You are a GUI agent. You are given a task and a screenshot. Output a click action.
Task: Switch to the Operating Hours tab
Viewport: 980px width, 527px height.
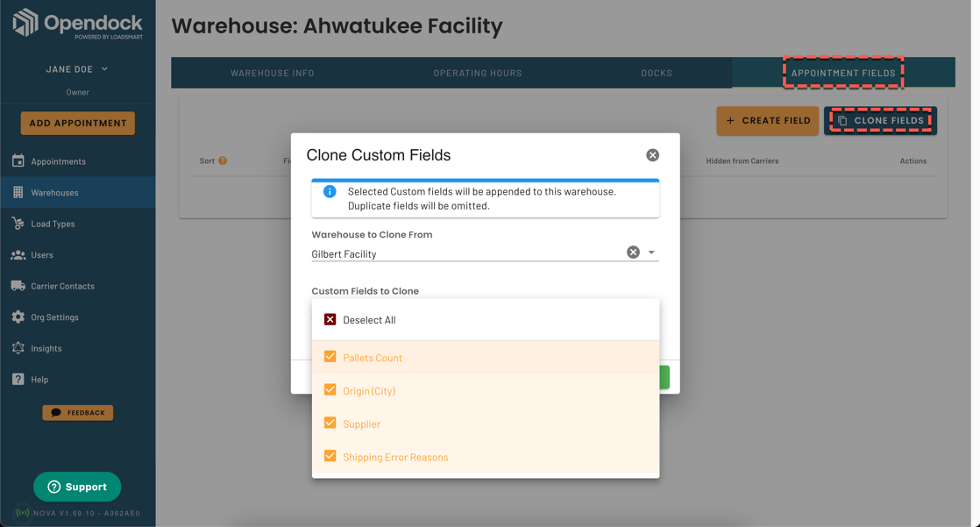[478, 73]
